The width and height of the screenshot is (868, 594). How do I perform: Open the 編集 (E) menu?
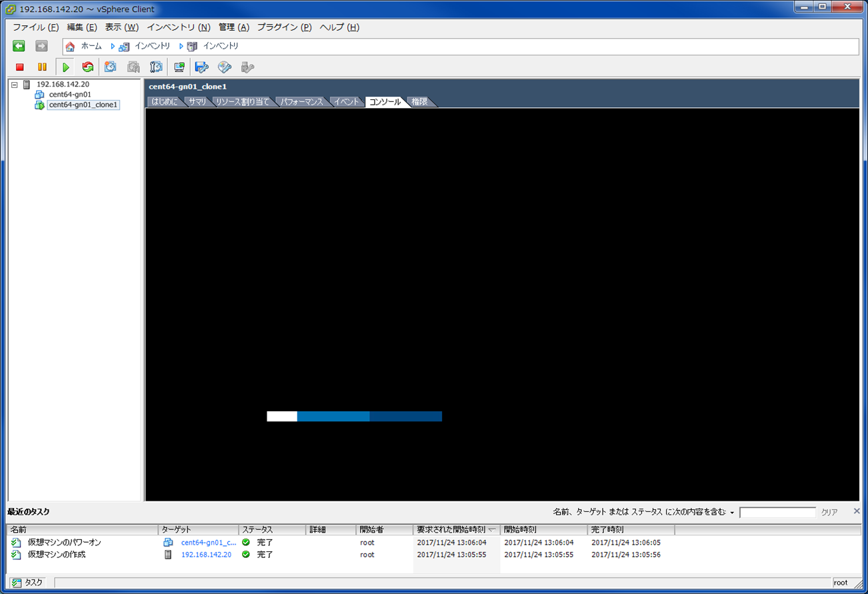pos(82,27)
